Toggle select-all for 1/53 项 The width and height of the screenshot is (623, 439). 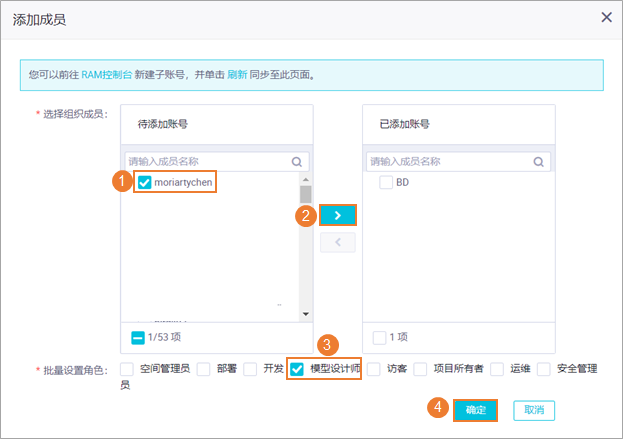click(x=138, y=337)
